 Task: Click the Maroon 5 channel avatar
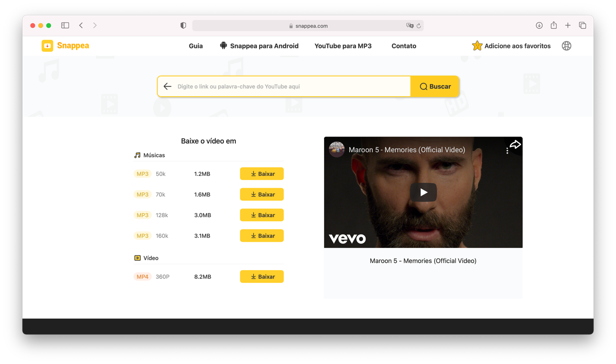click(337, 149)
